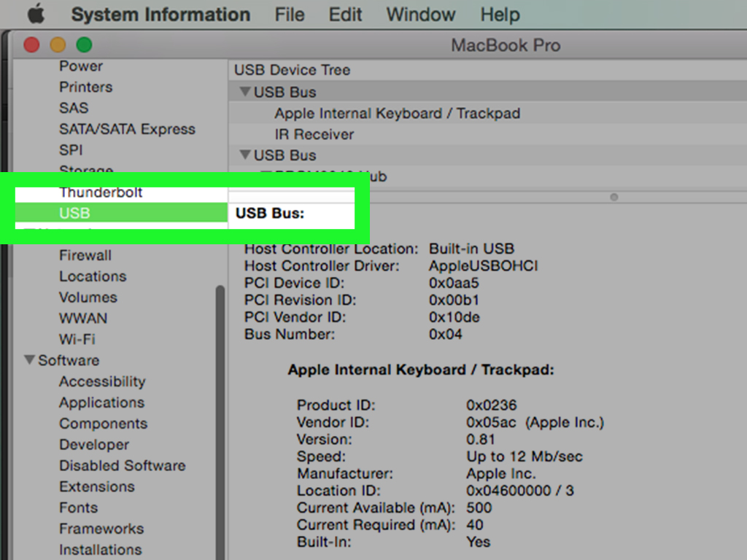Click the Product ID value 0x0236

[491, 405]
